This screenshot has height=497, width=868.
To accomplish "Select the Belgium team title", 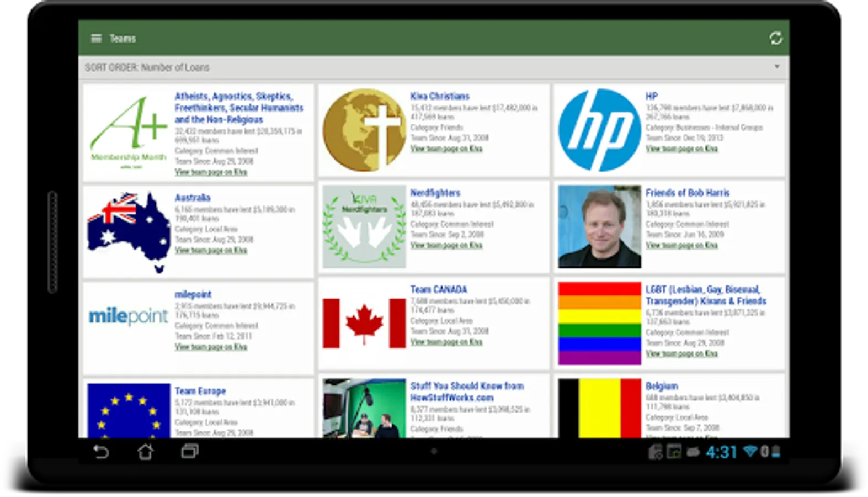I will pyautogui.click(x=662, y=386).
